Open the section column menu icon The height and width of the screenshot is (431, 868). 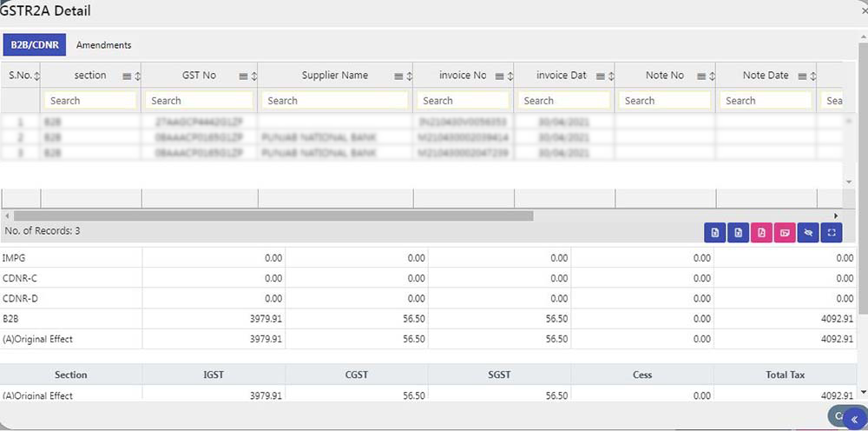click(127, 76)
